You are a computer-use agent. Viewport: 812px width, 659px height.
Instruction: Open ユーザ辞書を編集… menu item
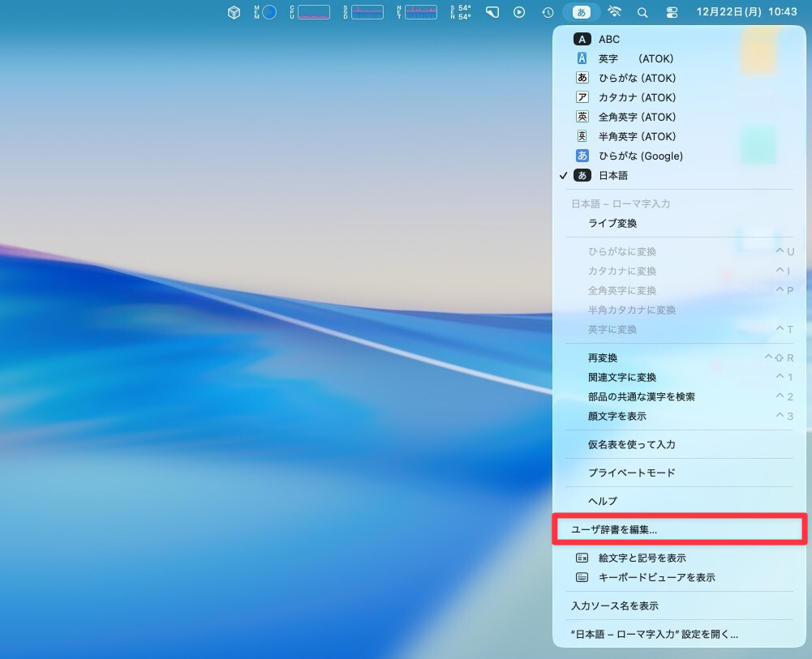point(680,529)
